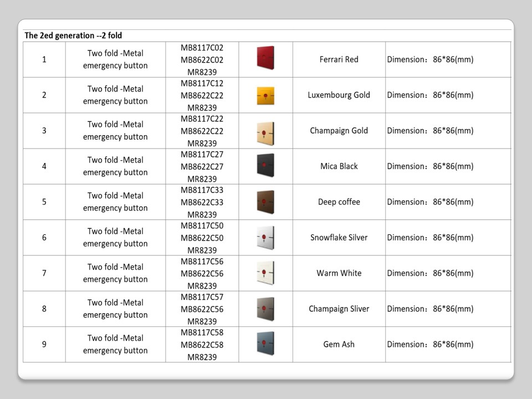
Task: Click the "Gem Ash" color label
Action: click(x=339, y=344)
